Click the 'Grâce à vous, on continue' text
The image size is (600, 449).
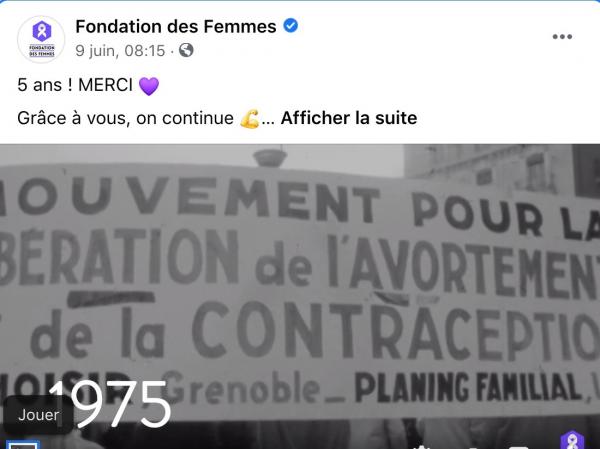pyautogui.click(x=125, y=118)
